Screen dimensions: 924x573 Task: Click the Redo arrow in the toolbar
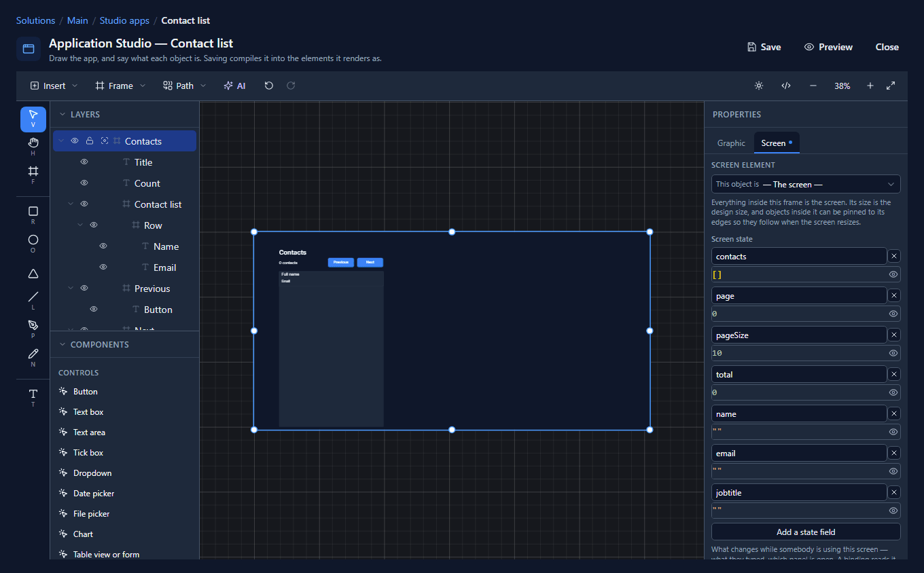coord(291,86)
